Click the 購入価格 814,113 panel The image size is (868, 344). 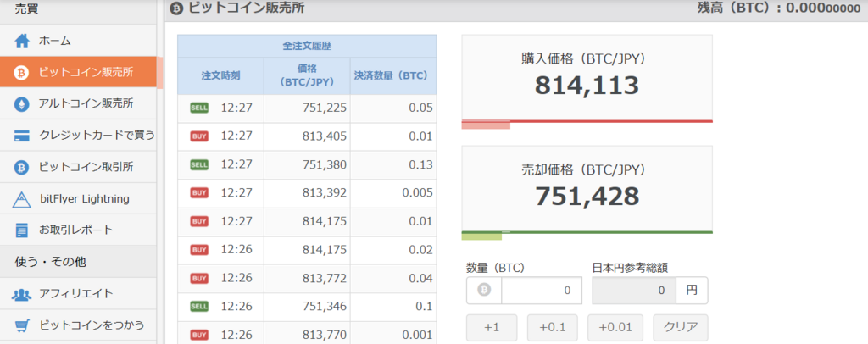pyautogui.click(x=587, y=78)
